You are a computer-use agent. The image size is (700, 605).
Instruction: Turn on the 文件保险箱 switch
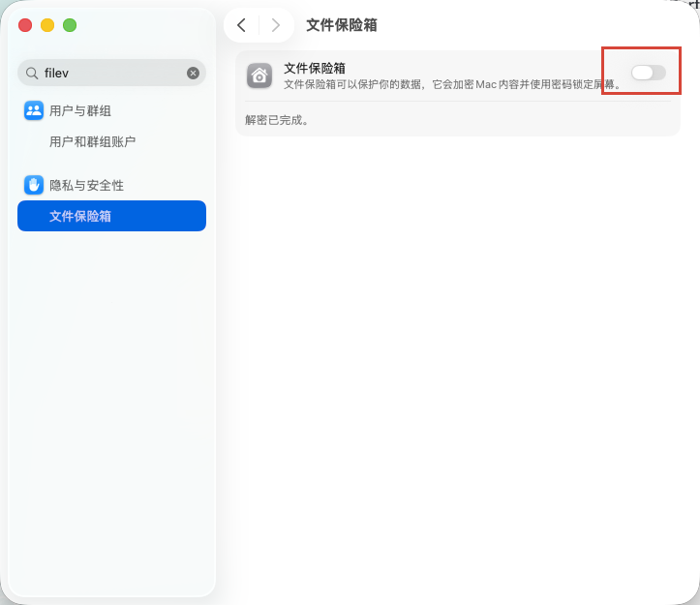click(x=649, y=73)
